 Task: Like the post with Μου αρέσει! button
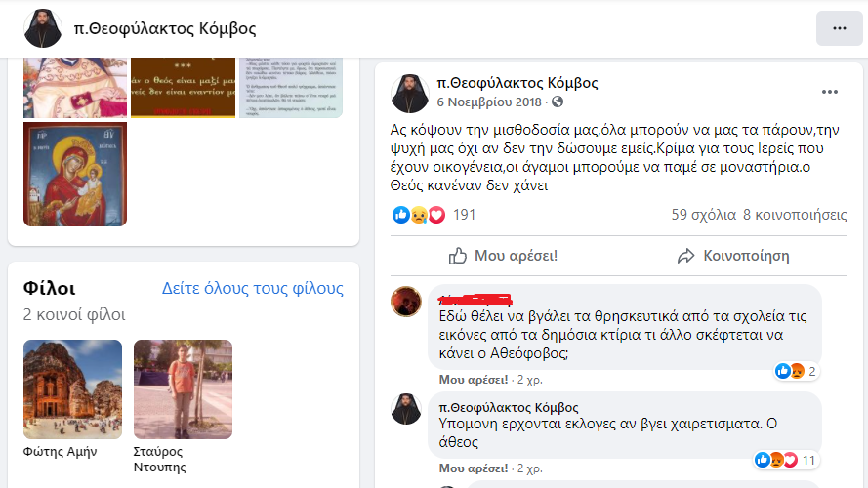pyautogui.click(x=503, y=256)
